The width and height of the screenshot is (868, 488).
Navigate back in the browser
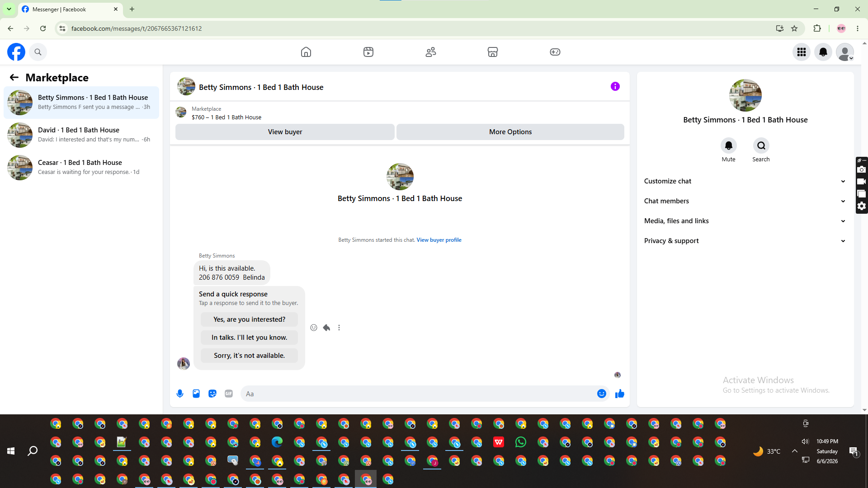tap(10, 28)
